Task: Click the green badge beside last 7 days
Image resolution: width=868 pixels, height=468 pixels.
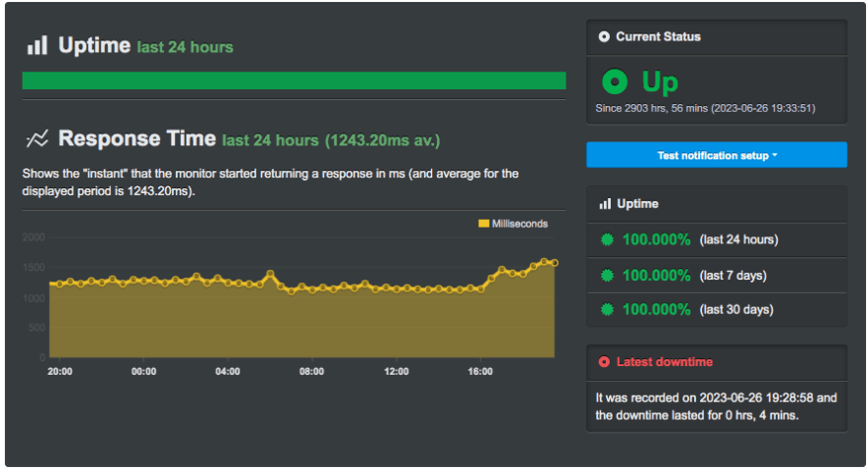Action: 607,275
